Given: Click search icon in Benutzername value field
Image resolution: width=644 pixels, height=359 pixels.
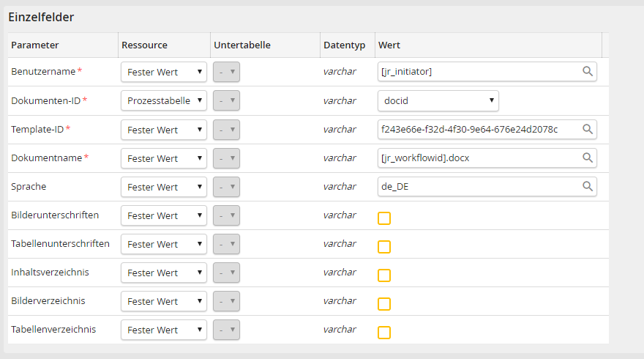Looking at the screenshot, I should tap(587, 72).
